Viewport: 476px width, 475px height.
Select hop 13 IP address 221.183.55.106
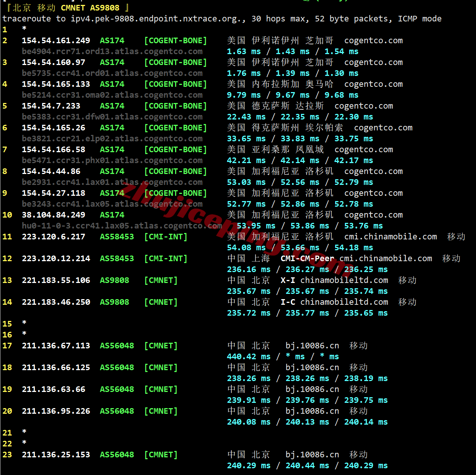pyautogui.click(x=56, y=280)
